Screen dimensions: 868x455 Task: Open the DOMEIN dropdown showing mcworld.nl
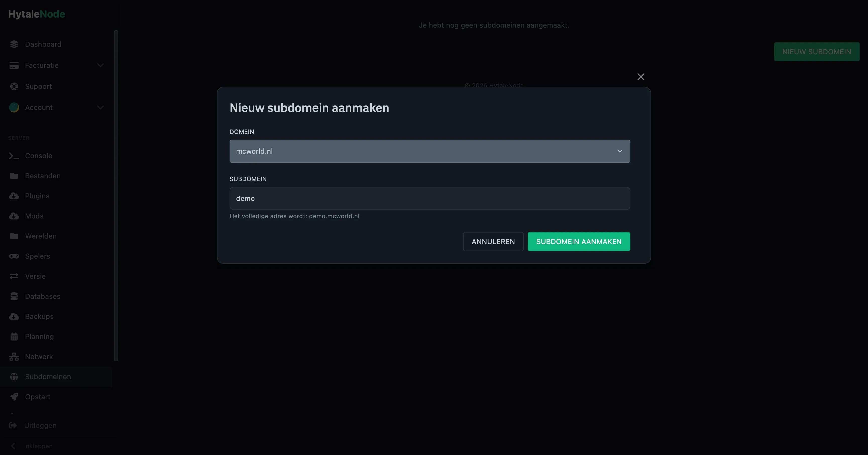pyautogui.click(x=429, y=151)
